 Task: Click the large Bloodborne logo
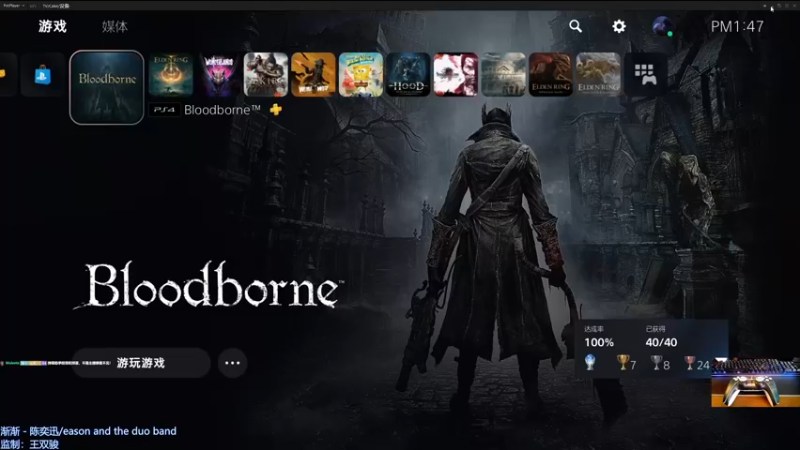pos(209,285)
